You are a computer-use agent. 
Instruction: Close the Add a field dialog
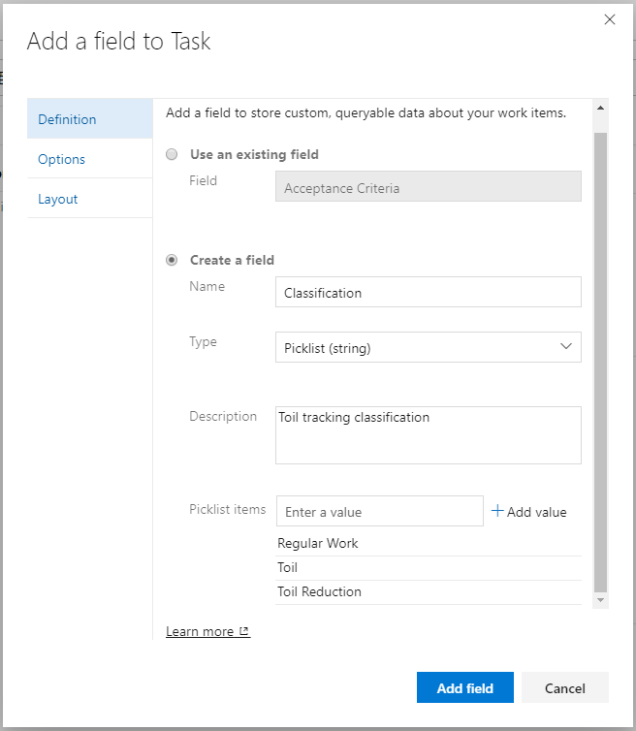coord(609,20)
